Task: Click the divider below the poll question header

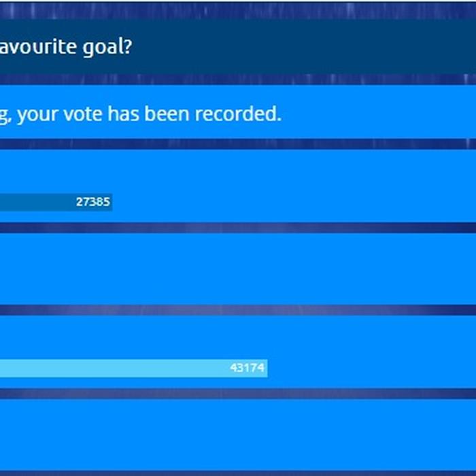Action: (x=238, y=79)
